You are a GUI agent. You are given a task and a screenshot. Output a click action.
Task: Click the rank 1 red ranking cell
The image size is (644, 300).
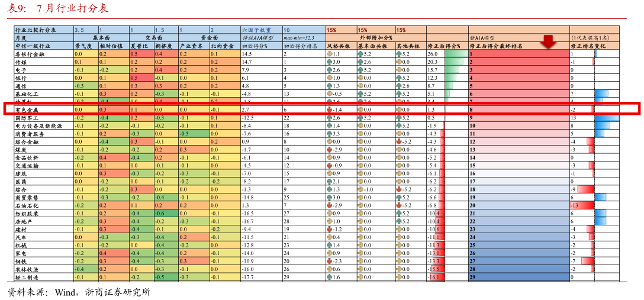(x=519, y=53)
